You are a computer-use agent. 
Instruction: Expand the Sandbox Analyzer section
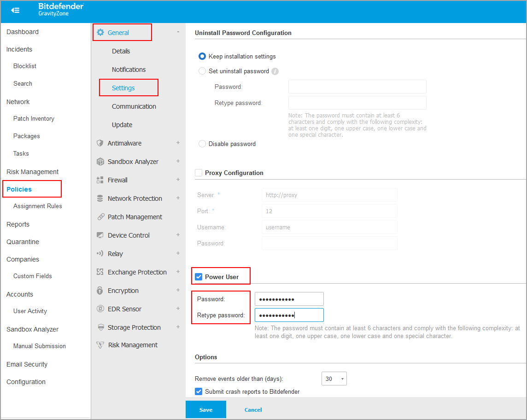tap(178, 161)
